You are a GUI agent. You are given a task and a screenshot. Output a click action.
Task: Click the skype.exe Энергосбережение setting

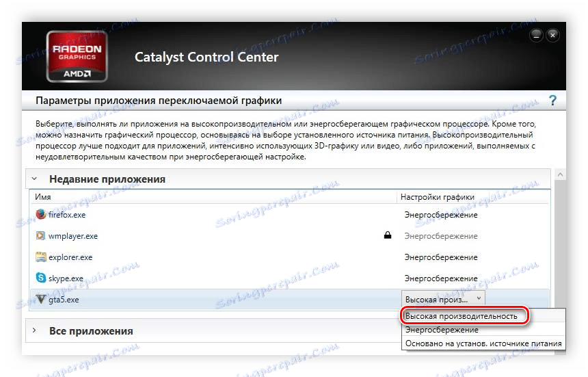click(441, 278)
